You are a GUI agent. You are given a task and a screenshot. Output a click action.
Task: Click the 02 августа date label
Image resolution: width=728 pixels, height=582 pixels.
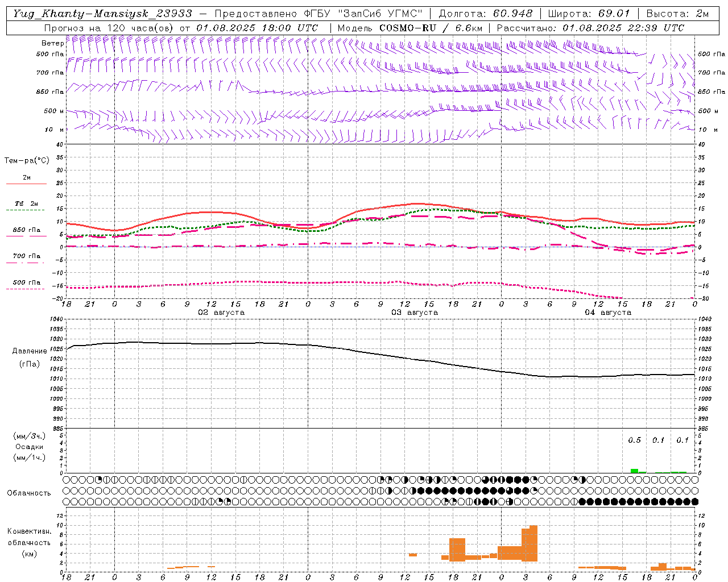click(221, 313)
